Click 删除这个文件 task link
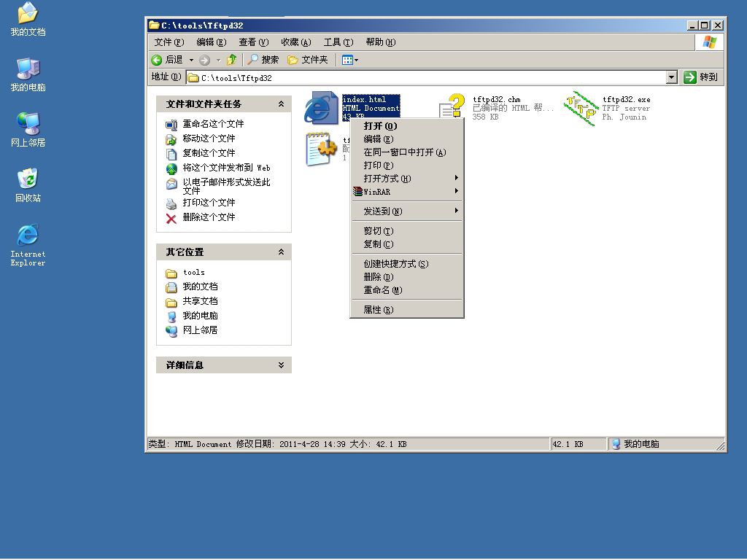The height and width of the screenshot is (560, 747). click(x=209, y=217)
